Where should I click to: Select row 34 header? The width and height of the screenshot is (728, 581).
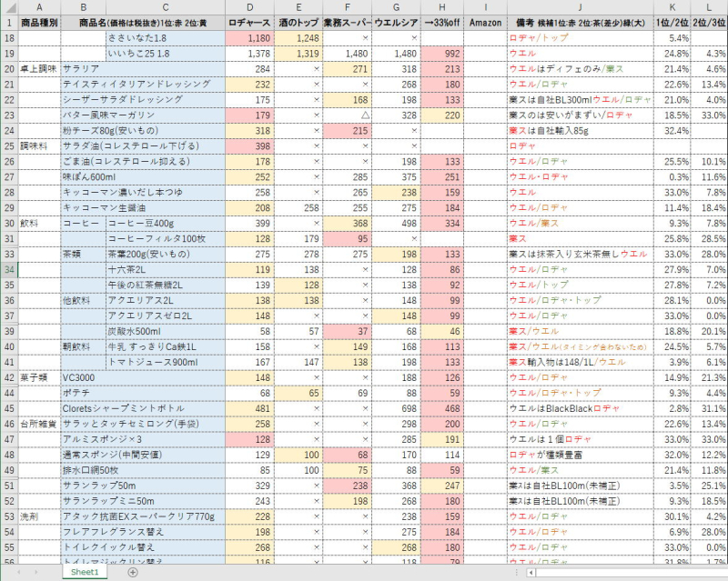click(9, 270)
